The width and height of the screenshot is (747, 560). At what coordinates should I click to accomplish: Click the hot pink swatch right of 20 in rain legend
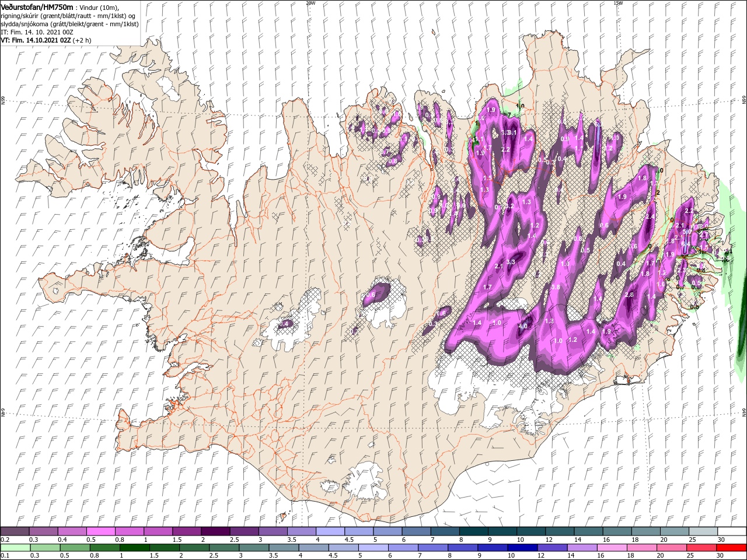[x=672, y=548]
